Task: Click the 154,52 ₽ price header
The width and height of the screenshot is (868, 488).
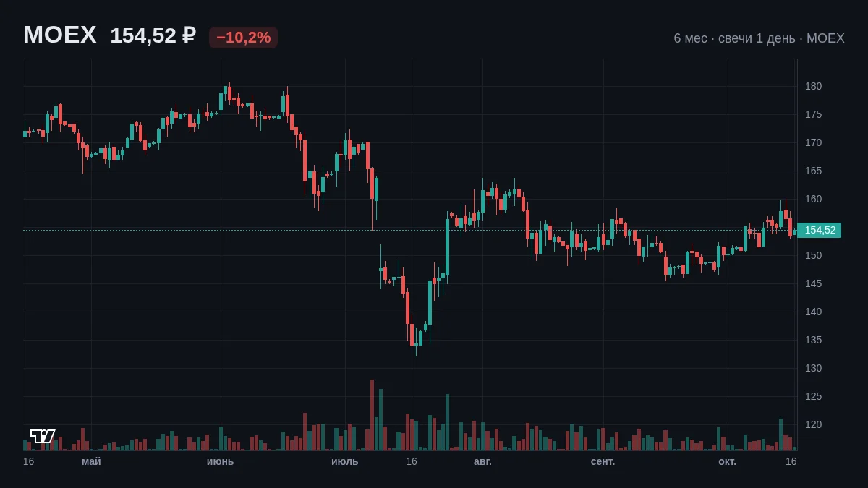Action: point(153,35)
